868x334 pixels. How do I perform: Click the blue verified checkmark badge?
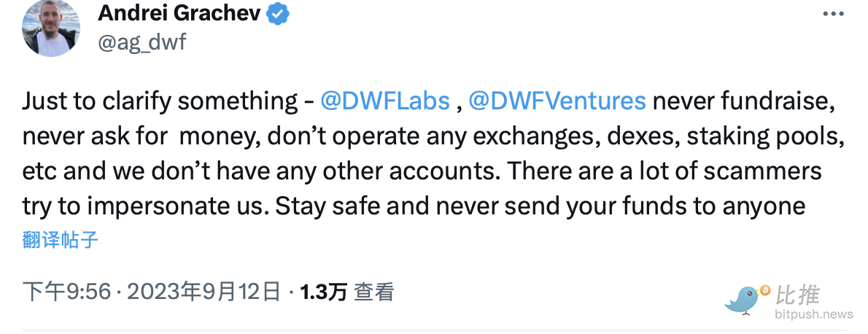click(x=279, y=13)
